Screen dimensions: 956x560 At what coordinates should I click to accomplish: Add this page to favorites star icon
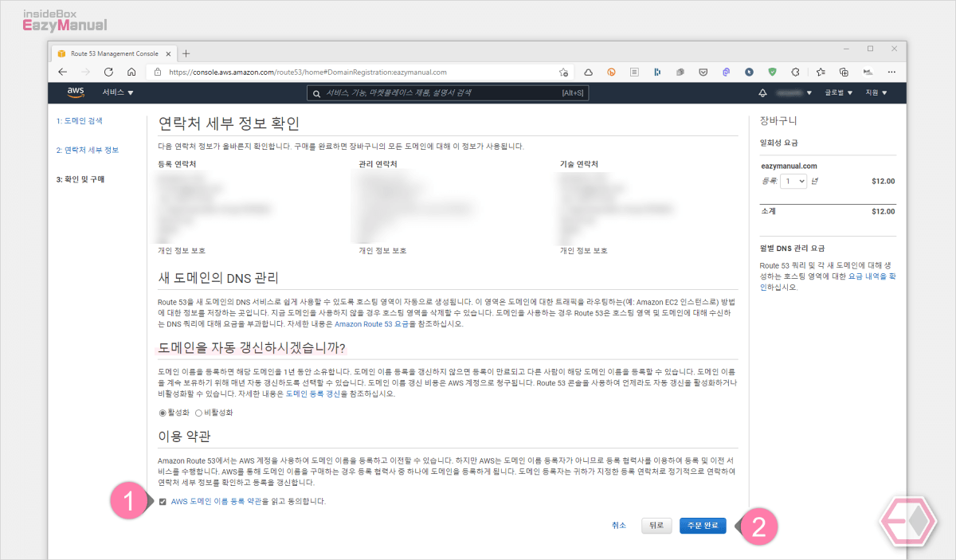pos(563,72)
